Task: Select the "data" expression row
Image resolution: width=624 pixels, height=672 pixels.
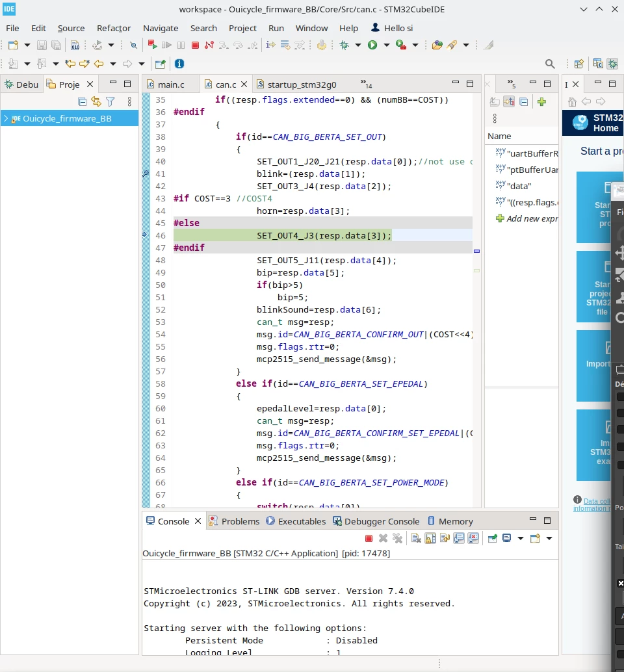Action: pyautogui.click(x=522, y=186)
